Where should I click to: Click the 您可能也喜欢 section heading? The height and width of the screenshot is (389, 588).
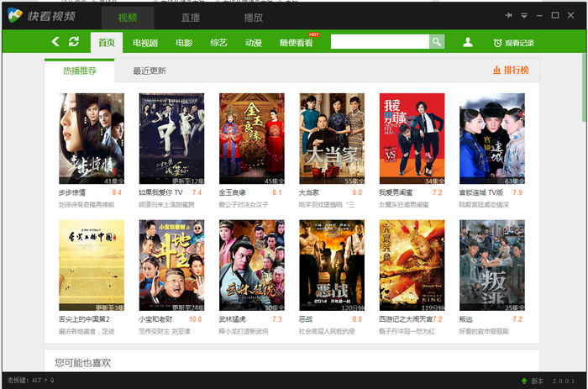click(x=83, y=363)
